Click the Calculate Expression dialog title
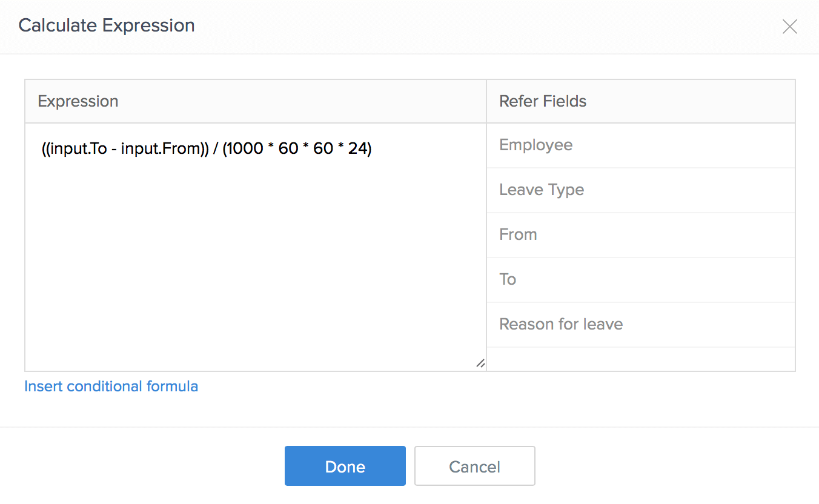Viewport: 819px width, 504px height. click(107, 25)
